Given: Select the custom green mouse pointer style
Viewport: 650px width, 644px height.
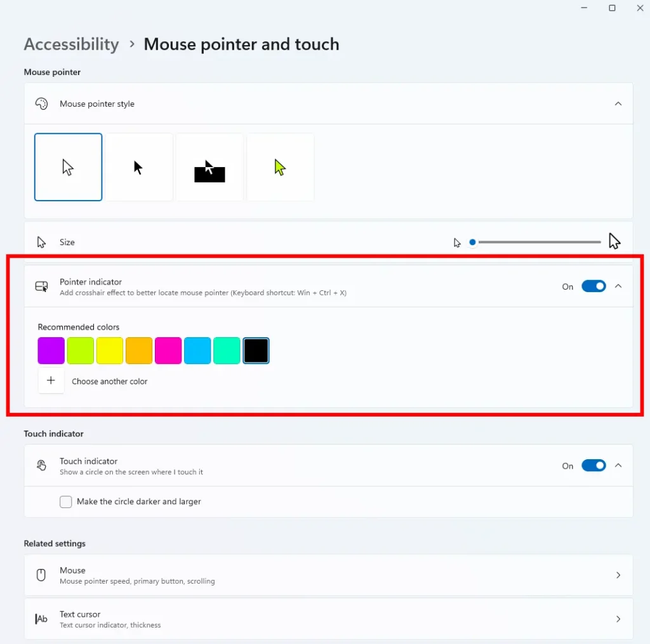Looking at the screenshot, I should 281,166.
